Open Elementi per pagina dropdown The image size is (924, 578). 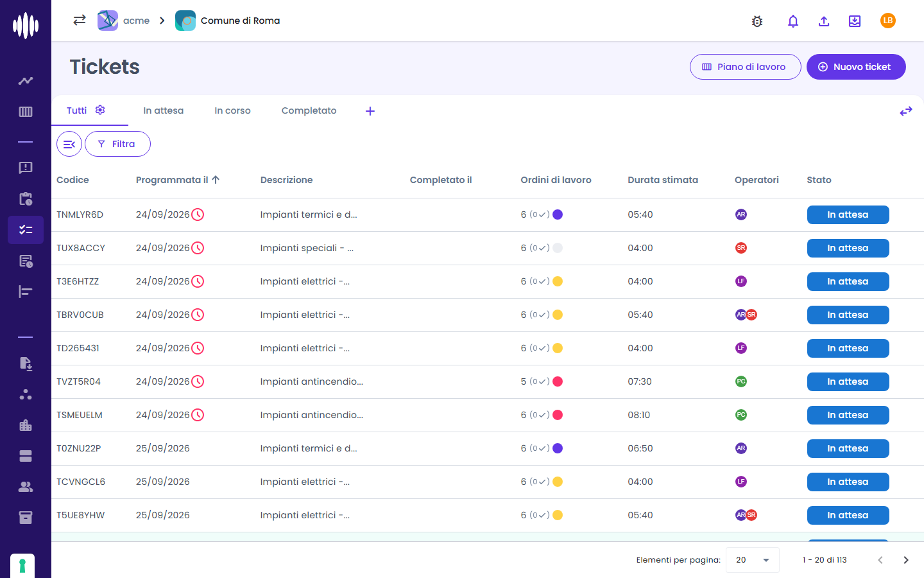click(753, 560)
